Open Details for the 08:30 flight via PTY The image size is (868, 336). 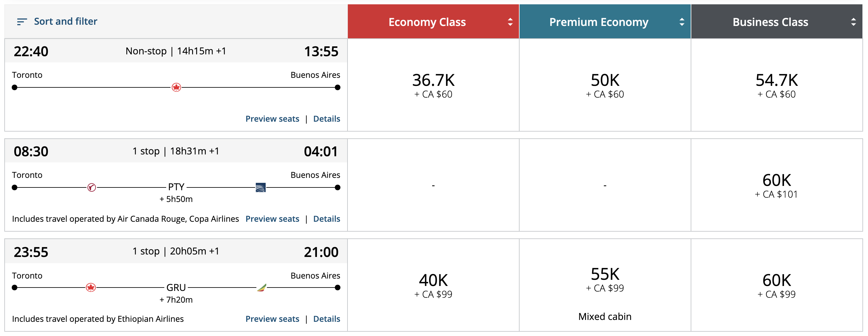tap(327, 219)
